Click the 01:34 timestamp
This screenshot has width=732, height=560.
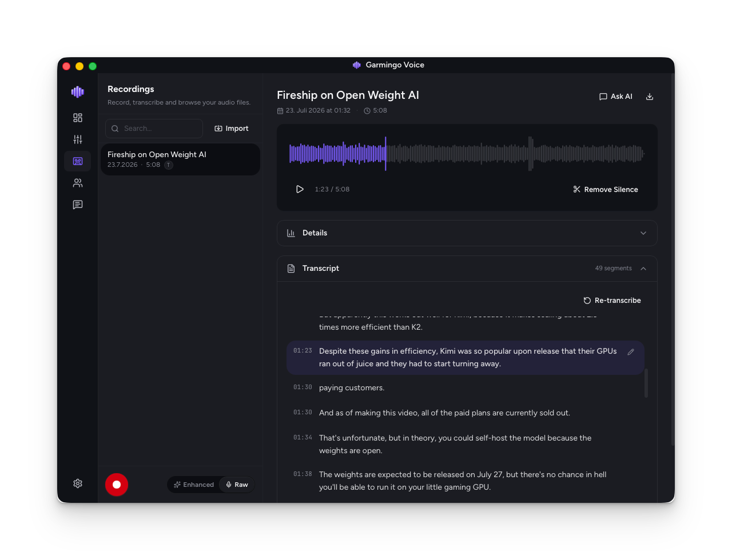coord(303,438)
